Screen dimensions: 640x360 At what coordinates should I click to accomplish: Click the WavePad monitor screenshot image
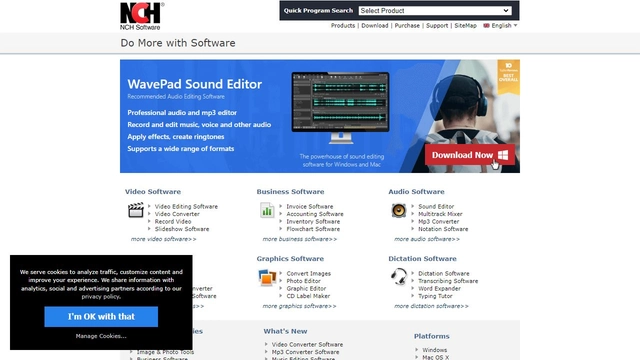[x=340, y=108]
